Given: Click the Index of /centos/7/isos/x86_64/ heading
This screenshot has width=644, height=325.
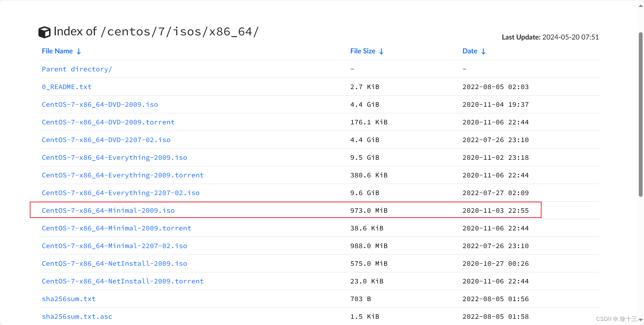Looking at the screenshot, I should point(156,32).
